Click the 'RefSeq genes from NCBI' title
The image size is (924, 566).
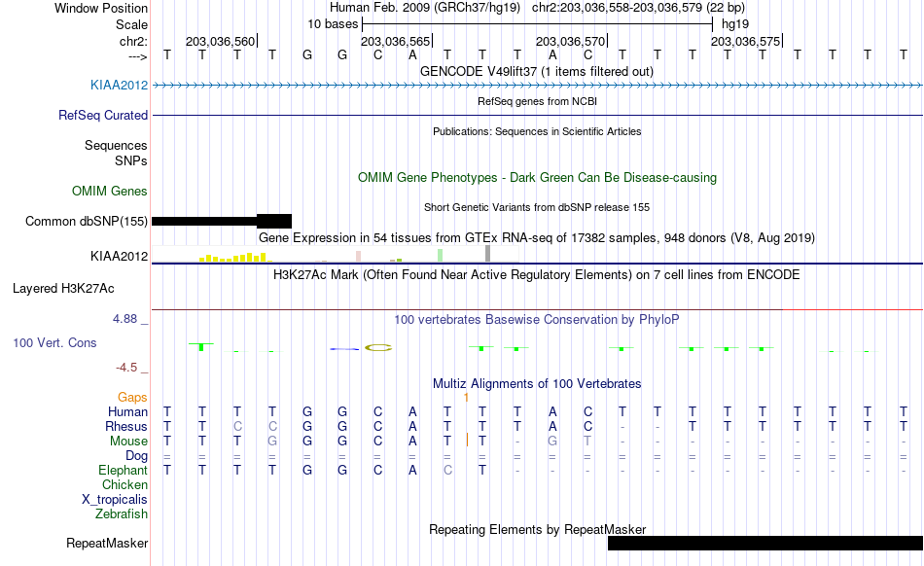pos(537,101)
